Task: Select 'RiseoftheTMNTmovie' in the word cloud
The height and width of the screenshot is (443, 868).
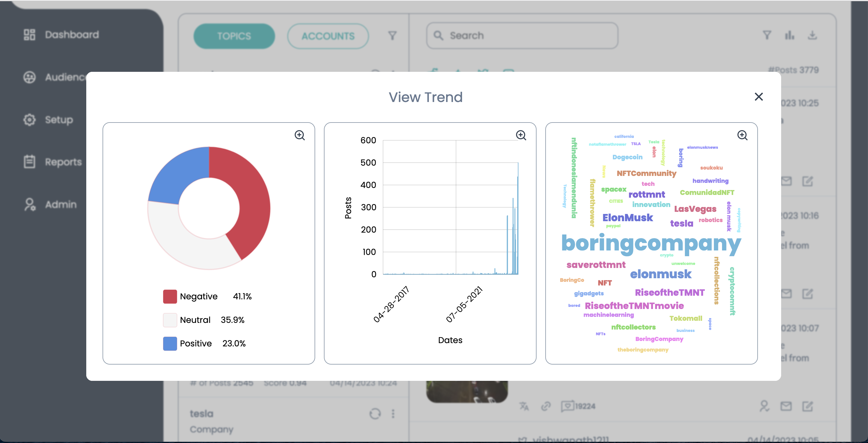Action: pos(634,306)
